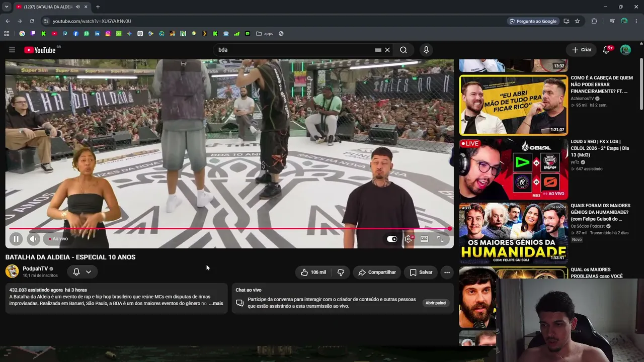Open the Google bookmark
This screenshot has height=362, width=644.
click(x=22, y=34)
